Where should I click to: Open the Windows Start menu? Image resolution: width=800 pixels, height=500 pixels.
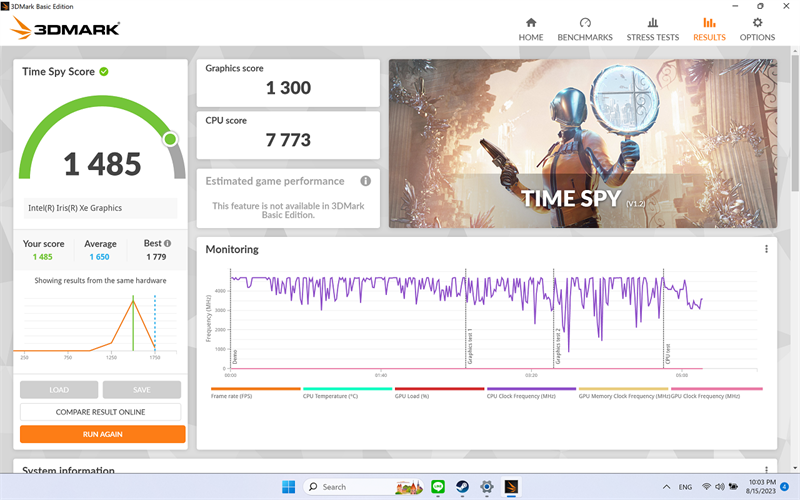click(288, 487)
